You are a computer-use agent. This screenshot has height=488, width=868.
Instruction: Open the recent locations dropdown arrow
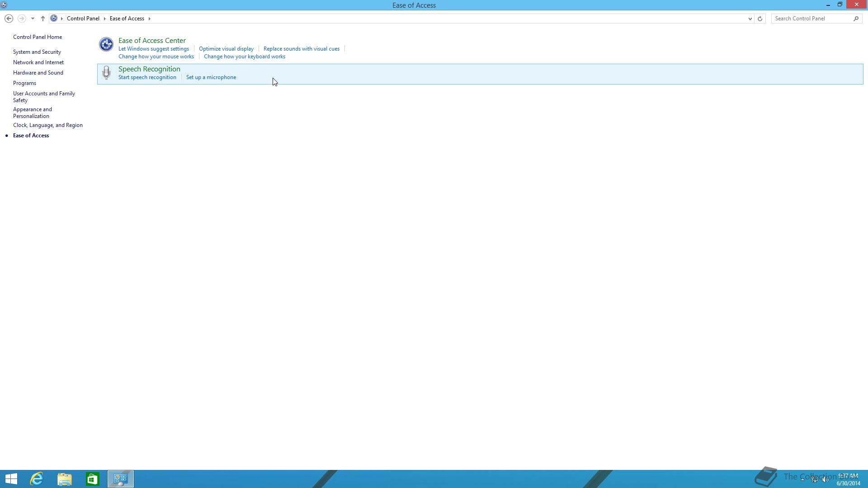click(x=33, y=19)
